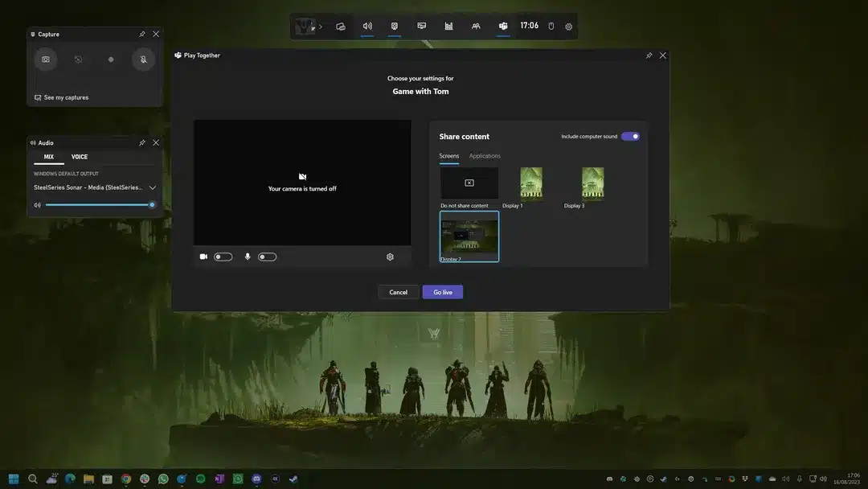Screen dimensions: 868x489
Task: Switch to the VOICE tab in Audio
Action: [80, 157]
